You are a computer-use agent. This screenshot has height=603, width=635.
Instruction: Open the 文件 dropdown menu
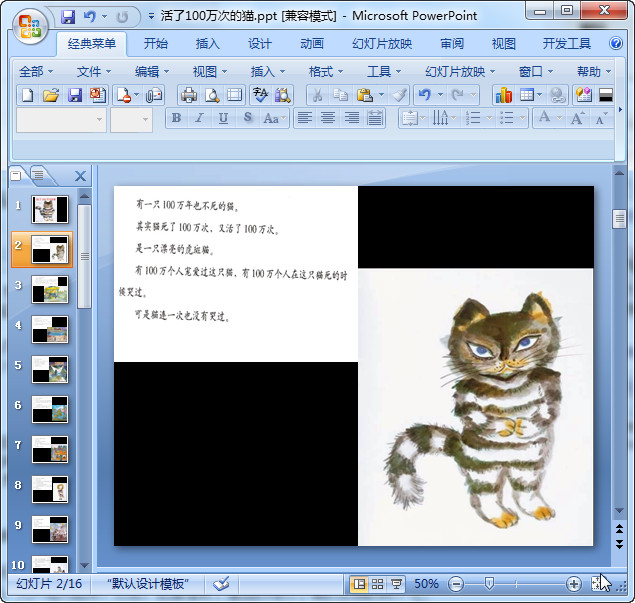coord(94,72)
